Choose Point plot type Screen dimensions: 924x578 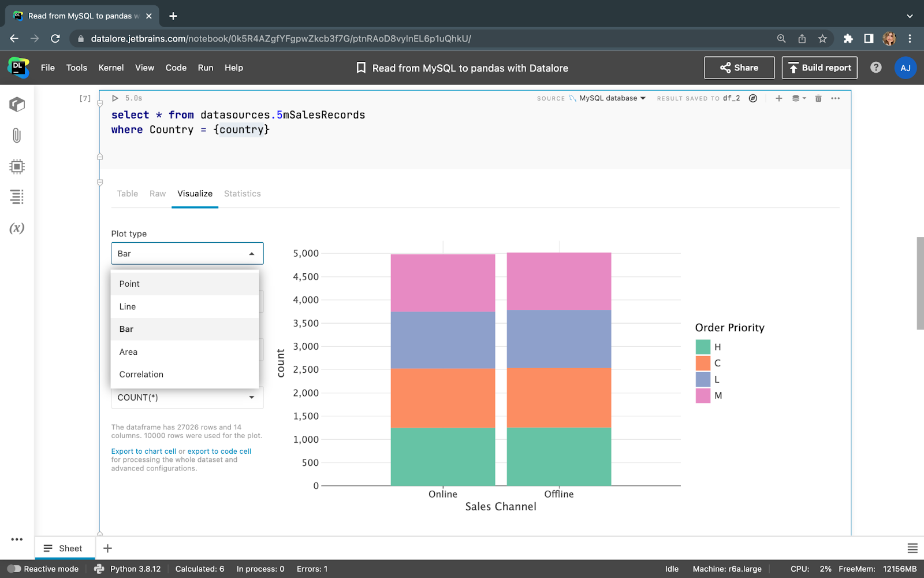(185, 284)
